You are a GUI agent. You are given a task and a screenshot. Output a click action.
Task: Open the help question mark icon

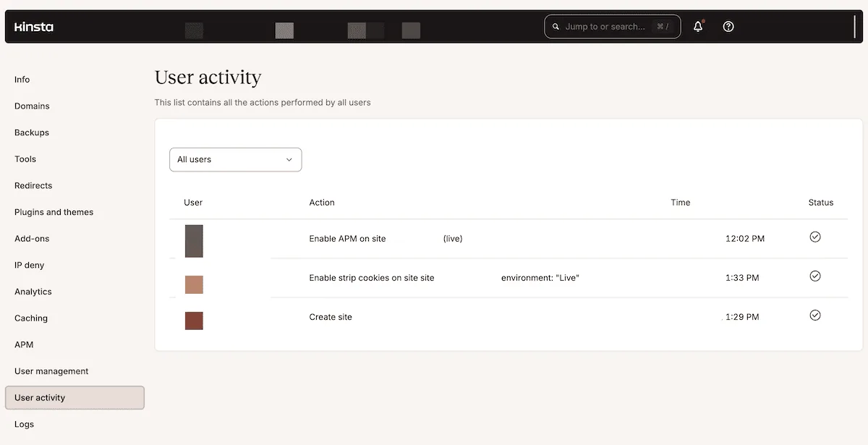coord(728,26)
